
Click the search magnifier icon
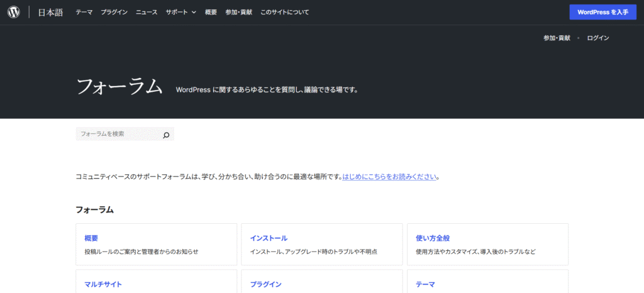[x=166, y=135]
